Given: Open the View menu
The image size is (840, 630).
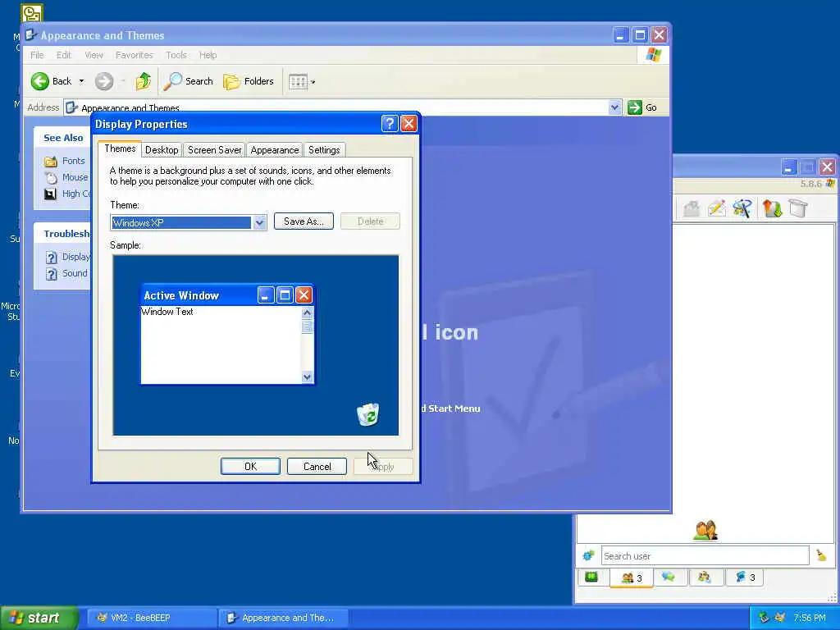Looking at the screenshot, I should tap(94, 55).
